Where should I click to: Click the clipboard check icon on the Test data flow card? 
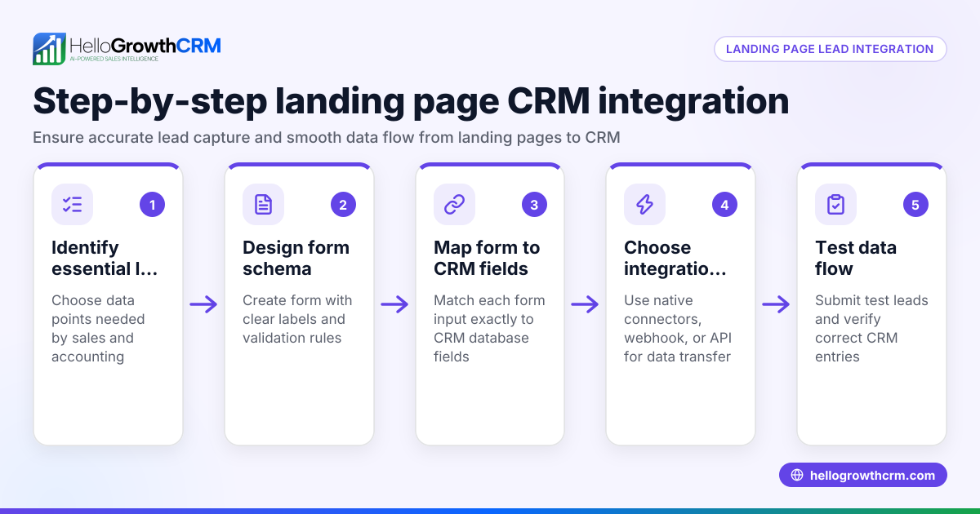coord(835,204)
